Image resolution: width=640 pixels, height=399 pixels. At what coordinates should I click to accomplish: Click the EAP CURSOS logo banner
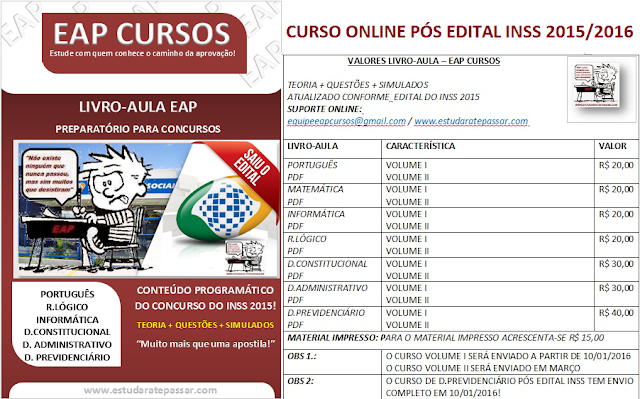coord(144,43)
